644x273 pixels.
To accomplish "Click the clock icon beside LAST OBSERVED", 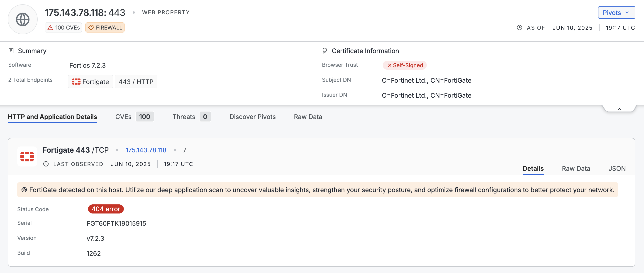I will (x=46, y=164).
